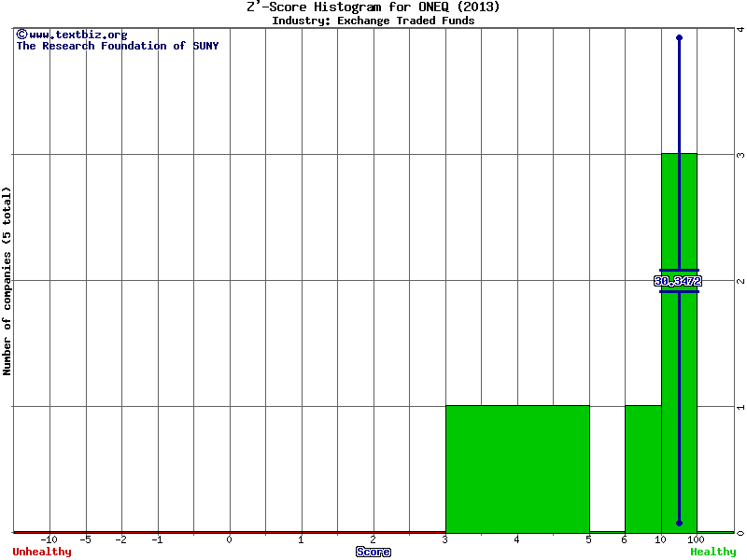This screenshot has height=560, width=747.
Task: Click the green bar between scores 6 and 10
Action: 643,469
